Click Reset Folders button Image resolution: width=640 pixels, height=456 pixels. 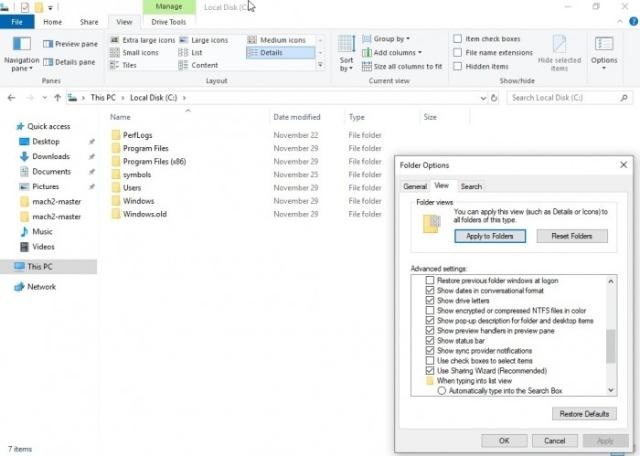click(571, 236)
